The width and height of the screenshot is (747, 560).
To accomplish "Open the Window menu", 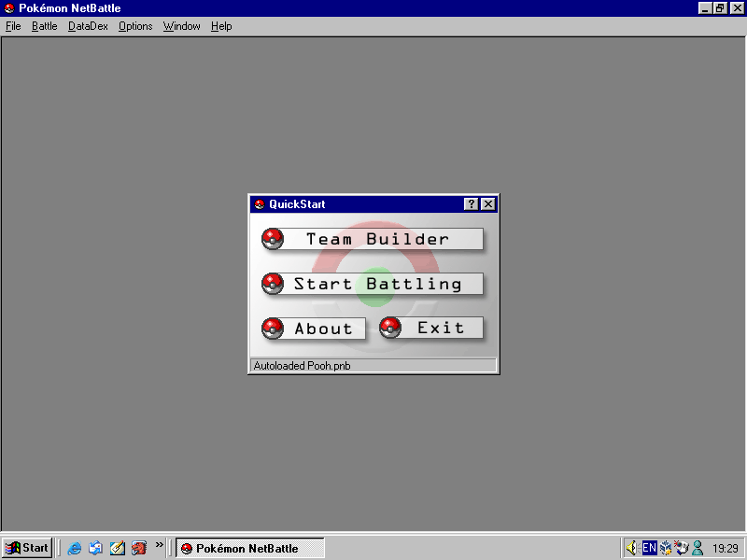I will (181, 26).
